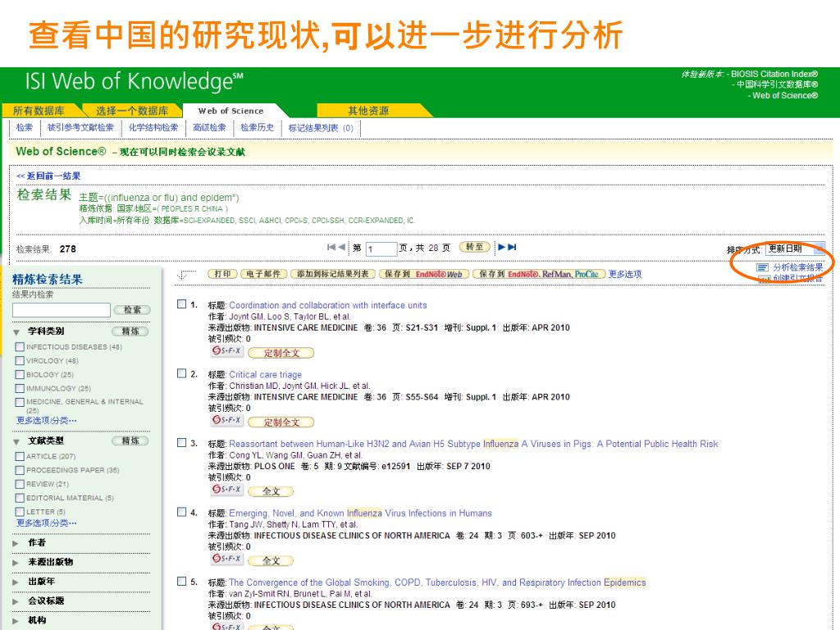Screen dimensions: 840x630
Task: Open the 更多选项 link beside the save buttons
Action: coord(625,274)
